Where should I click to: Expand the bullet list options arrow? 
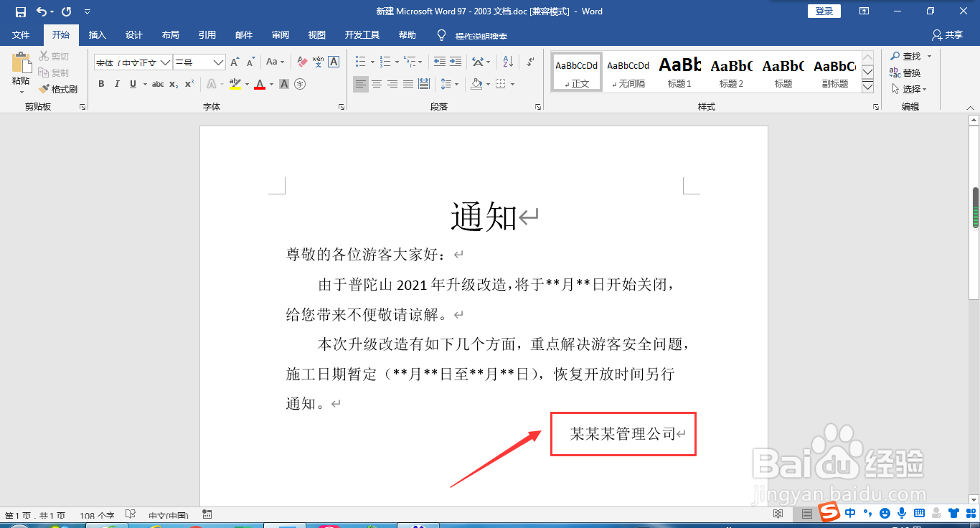pyautogui.click(x=372, y=62)
